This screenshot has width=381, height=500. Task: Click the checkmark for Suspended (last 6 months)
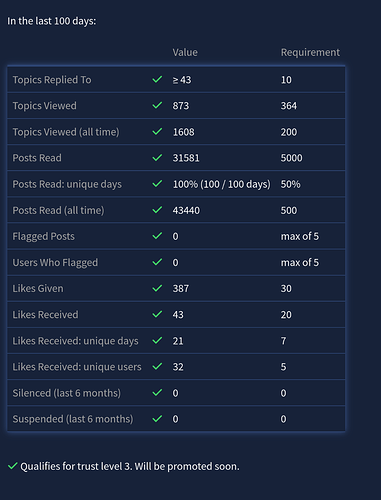tap(157, 419)
